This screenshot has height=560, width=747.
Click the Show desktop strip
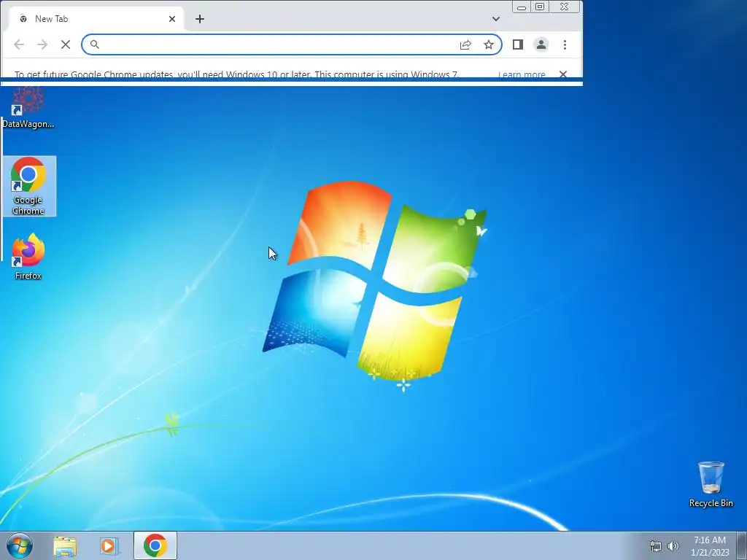tap(742, 545)
